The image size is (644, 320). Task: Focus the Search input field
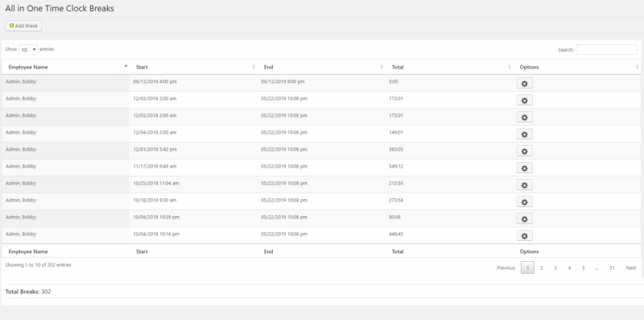pyautogui.click(x=607, y=50)
